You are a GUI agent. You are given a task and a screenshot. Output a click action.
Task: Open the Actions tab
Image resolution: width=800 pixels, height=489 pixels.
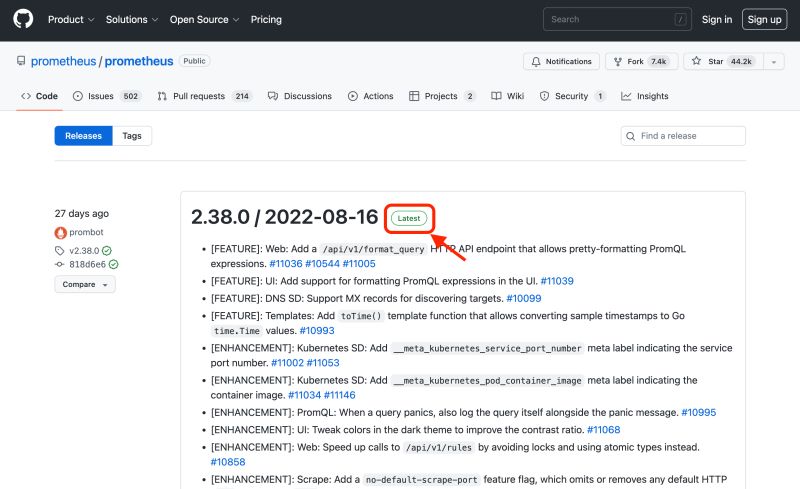click(x=370, y=96)
